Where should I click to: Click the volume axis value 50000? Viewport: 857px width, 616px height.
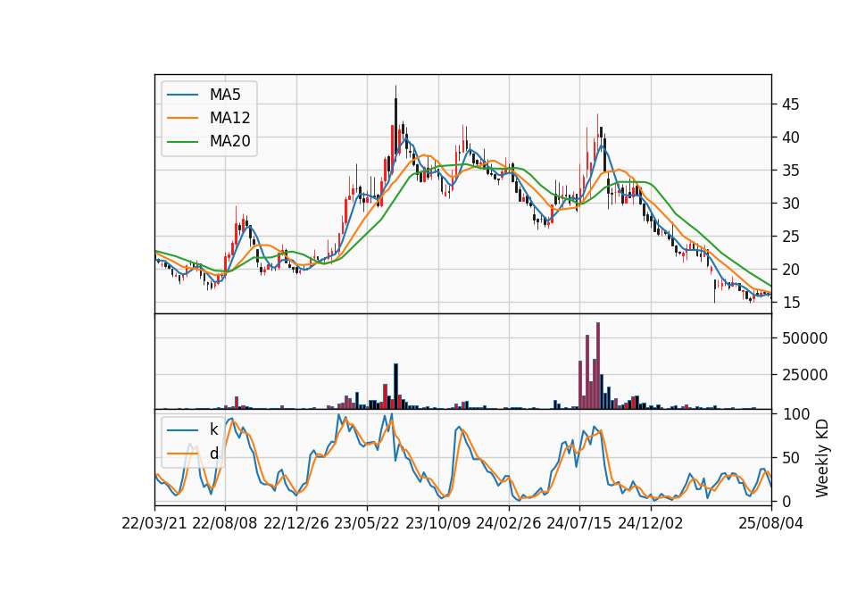[x=804, y=338]
